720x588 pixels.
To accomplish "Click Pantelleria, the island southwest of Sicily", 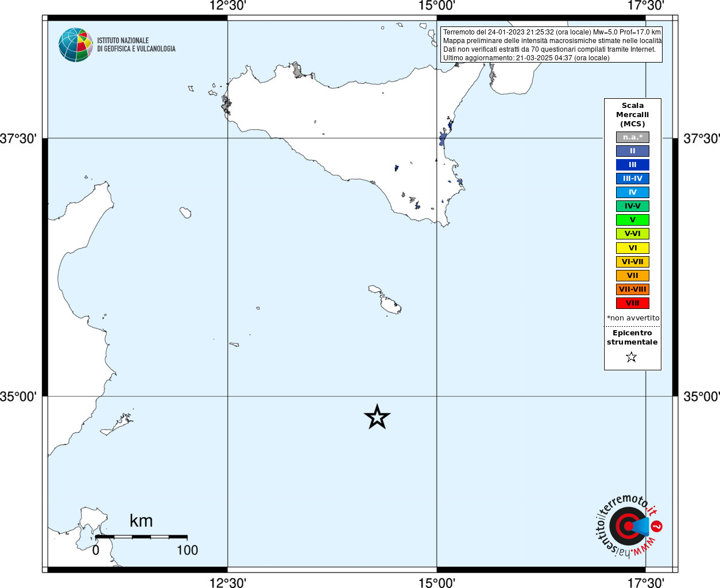I will point(185,212).
